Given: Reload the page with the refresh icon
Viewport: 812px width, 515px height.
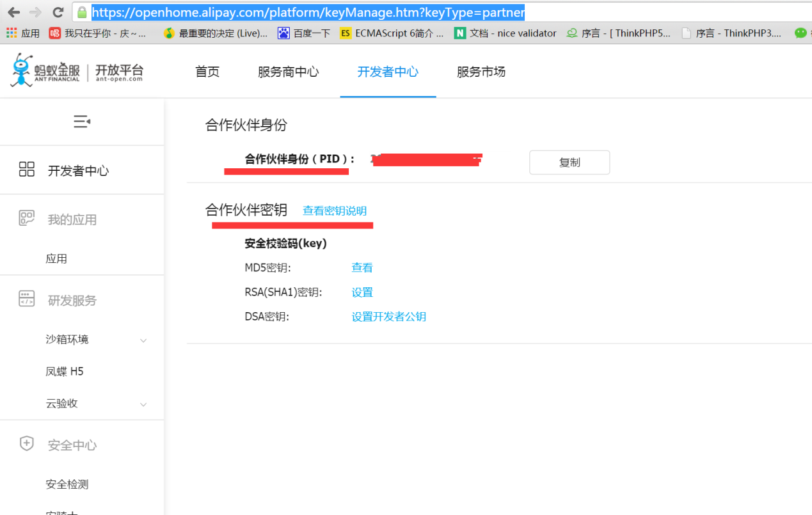Looking at the screenshot, I should tap(58, 12).
